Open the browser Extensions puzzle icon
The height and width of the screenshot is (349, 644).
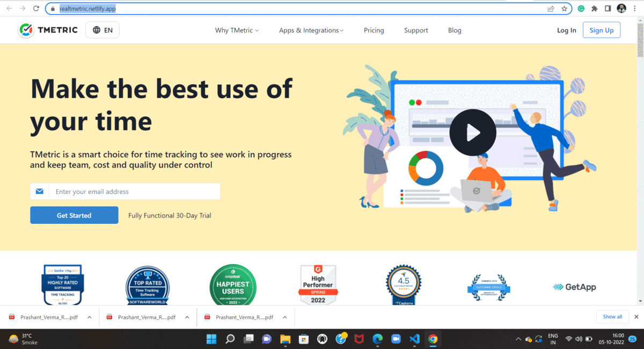[x=595, y=9]
